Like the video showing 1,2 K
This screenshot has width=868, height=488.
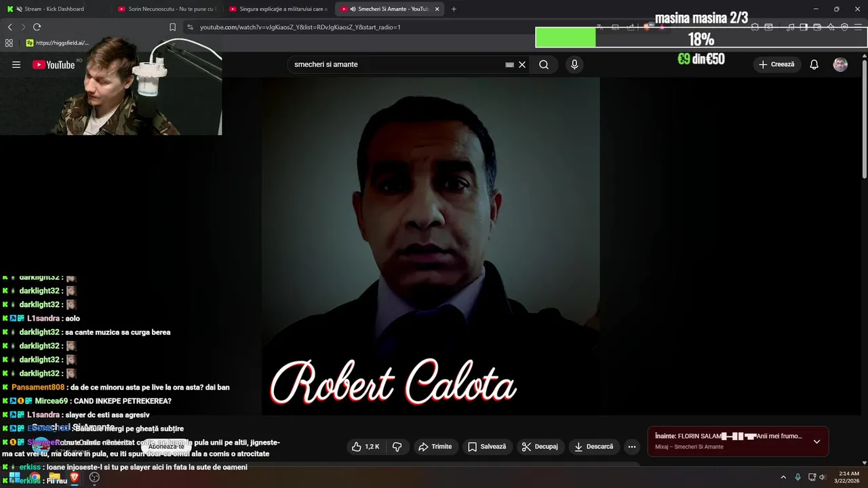coord(365,447)
